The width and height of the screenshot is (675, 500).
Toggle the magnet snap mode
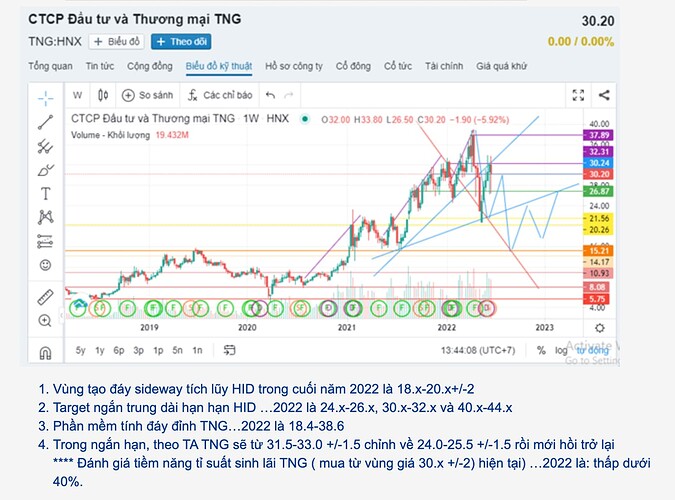pyautogui.click(x=45, y=352)
